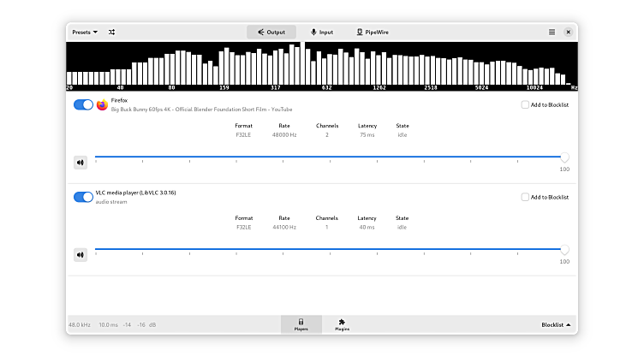Check Add to Blocklist for VLC

525,197
